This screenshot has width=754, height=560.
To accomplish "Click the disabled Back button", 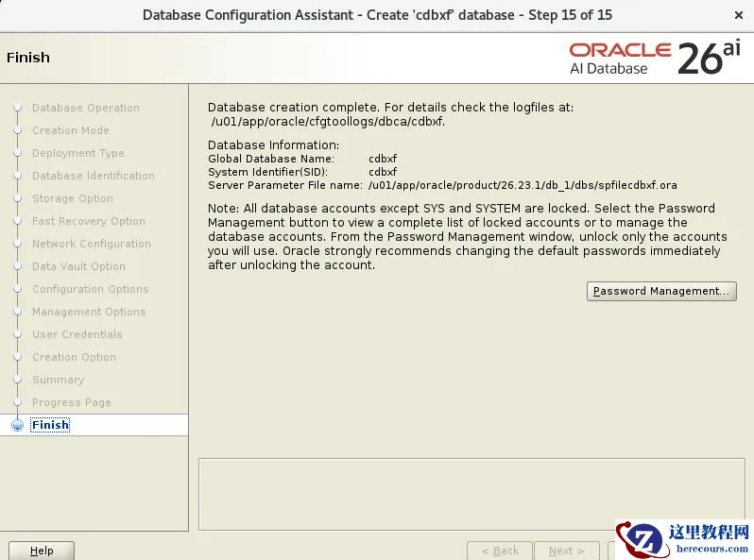I will pos(500,551).
